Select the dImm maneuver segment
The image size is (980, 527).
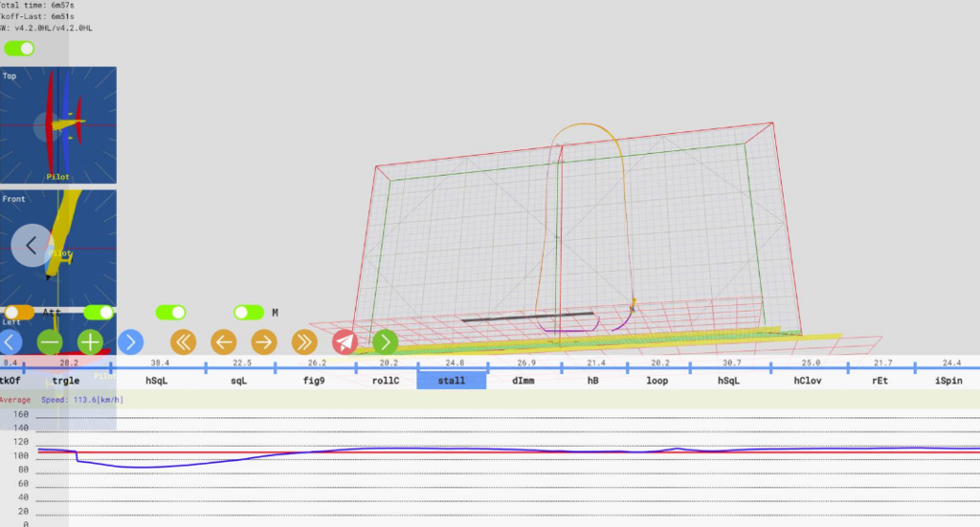pos(523,381)
